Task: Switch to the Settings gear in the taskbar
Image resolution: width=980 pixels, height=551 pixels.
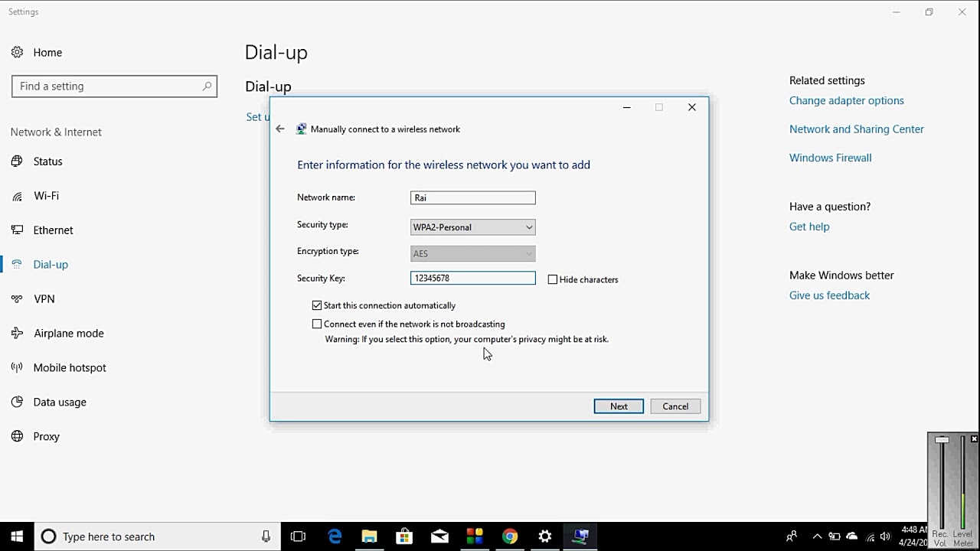Action: (545, 536)
